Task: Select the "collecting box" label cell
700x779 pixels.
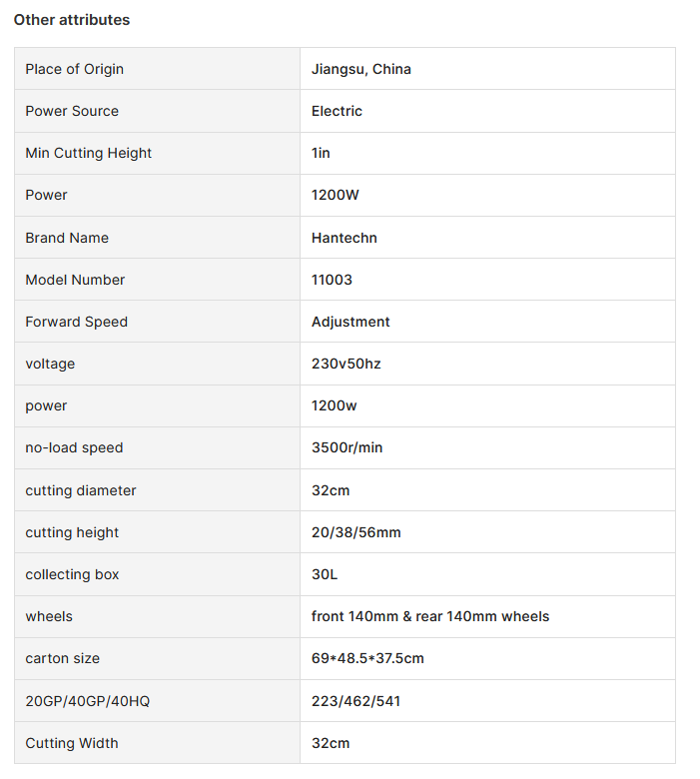Action: (73, 574)
